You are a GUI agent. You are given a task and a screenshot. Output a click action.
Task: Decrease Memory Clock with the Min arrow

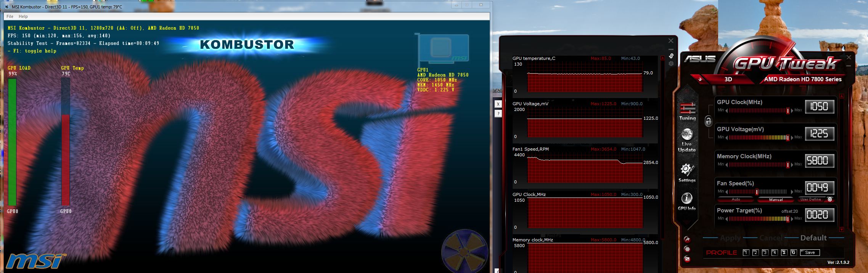tap(727, 165)
